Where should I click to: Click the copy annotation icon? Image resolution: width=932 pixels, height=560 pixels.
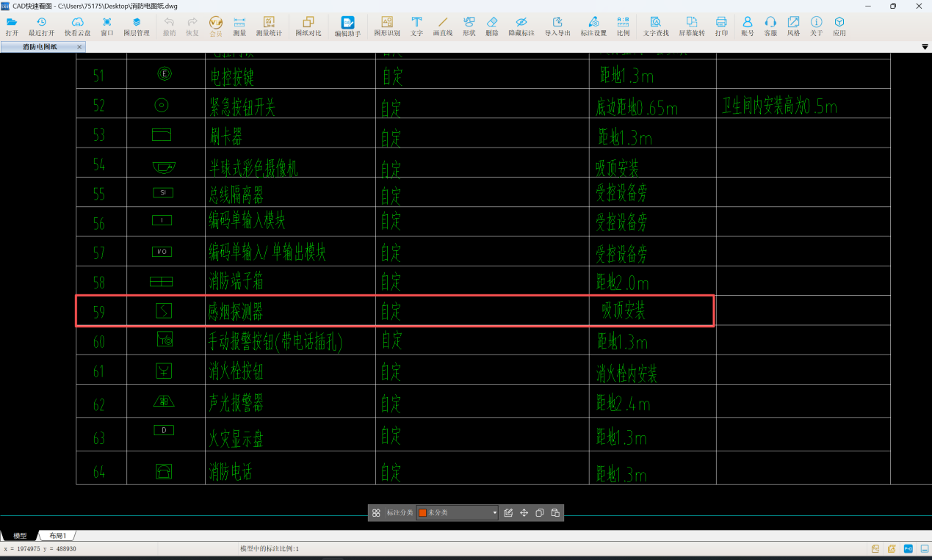(540, 513)
